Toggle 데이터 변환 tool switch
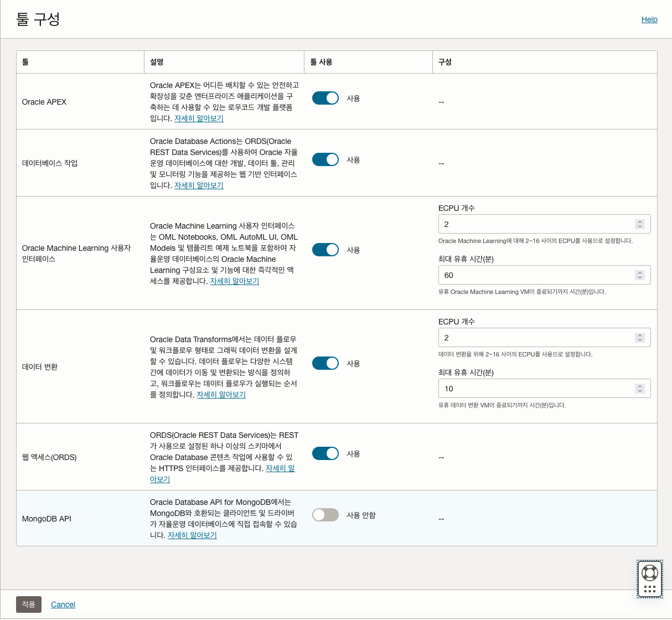Viewport: 672px width, 620px height. click(x=325, y=363)
